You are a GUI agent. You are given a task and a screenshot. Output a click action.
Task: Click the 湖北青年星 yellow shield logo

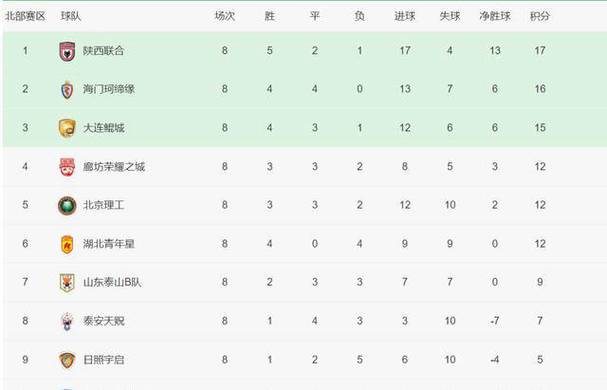[67, 244]
